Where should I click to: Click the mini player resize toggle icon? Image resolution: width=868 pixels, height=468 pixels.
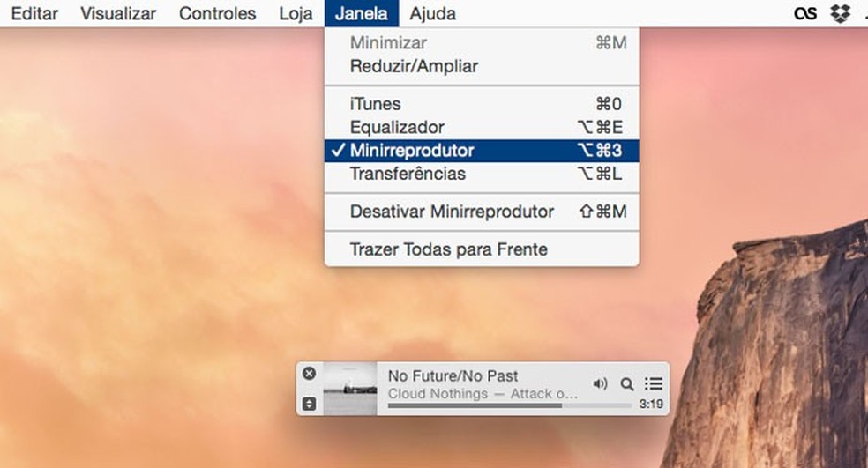309,404
